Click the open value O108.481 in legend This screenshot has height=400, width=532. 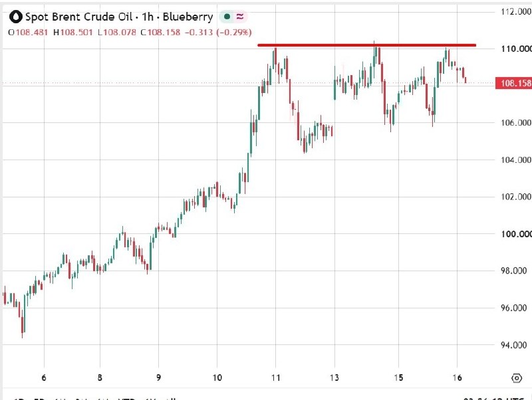pos(28,33)
